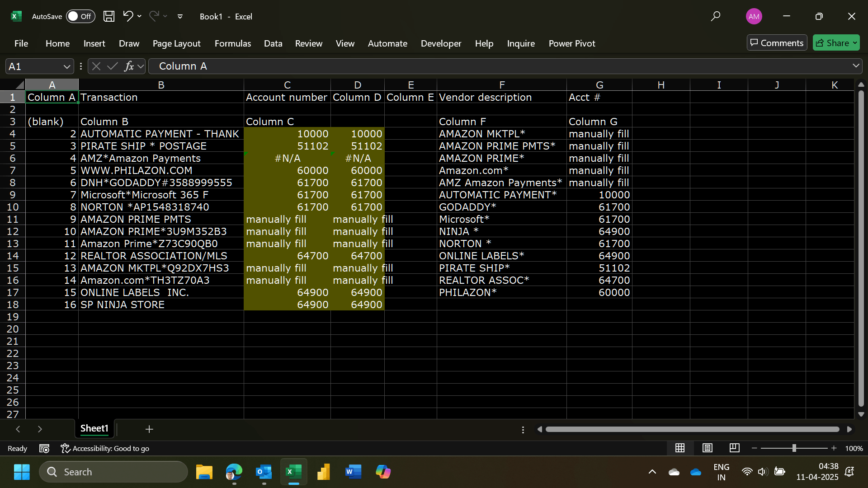The image size is (868, 488).
Task: Click the zoom slider handle
Action: coord(794,448)
